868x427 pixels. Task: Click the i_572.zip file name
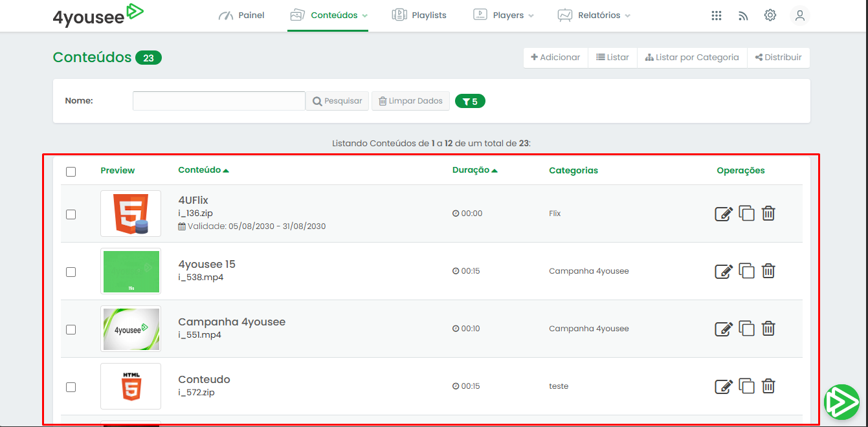coord(197,393)
